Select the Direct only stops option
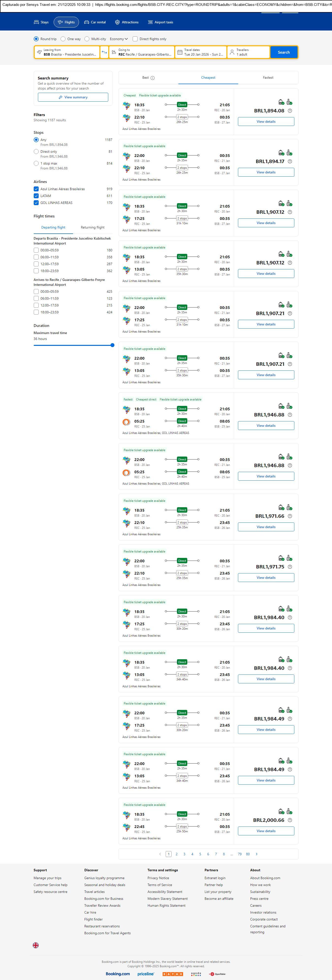Screen dimensions: 332x980 36,152
